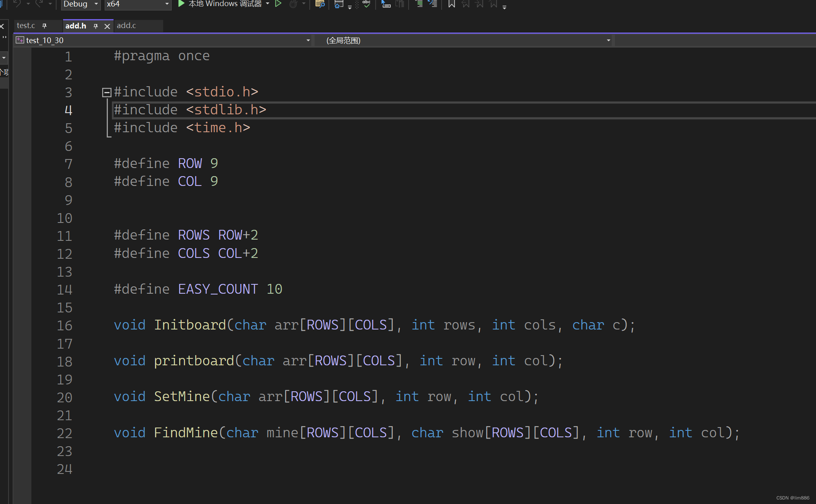This screenshot has width=816, height=504.
Task: Click the code folding arrow at line 3
Action: click(107, 92)
